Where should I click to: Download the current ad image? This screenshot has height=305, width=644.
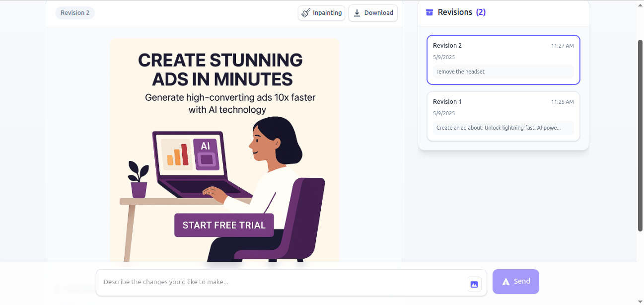point(373,13)
